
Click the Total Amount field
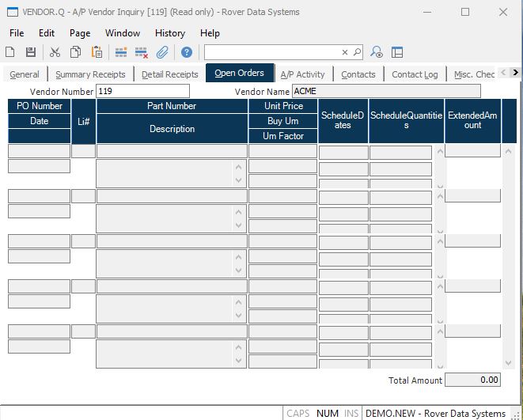coord(472,380)
